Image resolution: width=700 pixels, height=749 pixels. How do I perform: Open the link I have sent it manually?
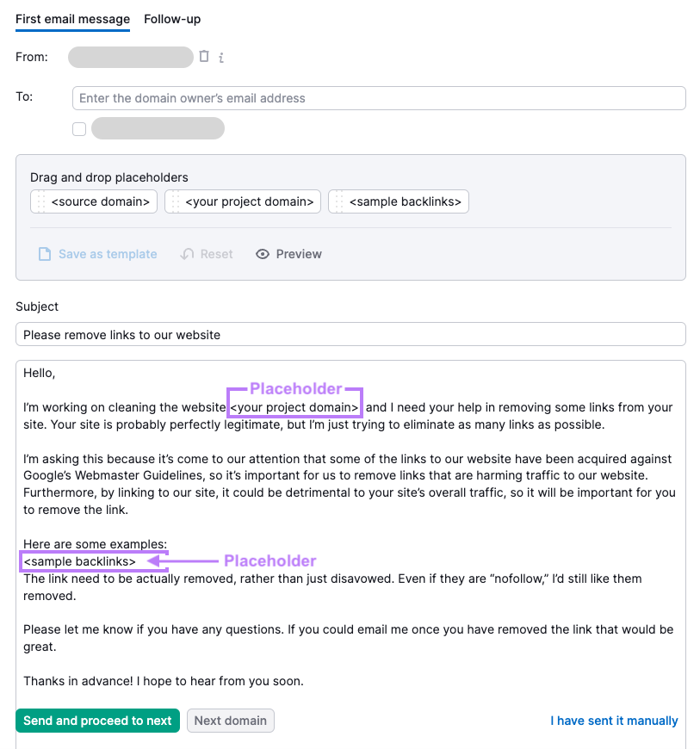614,721
